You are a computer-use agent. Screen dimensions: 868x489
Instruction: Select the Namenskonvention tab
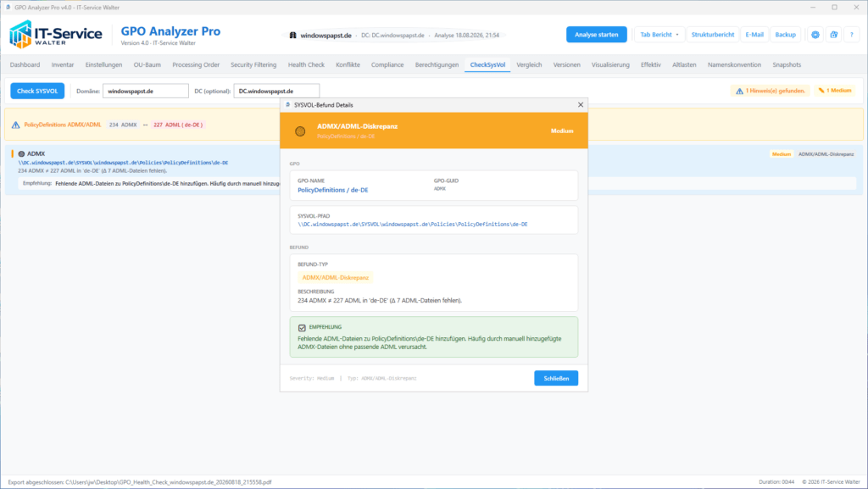[x=735, y=64]
